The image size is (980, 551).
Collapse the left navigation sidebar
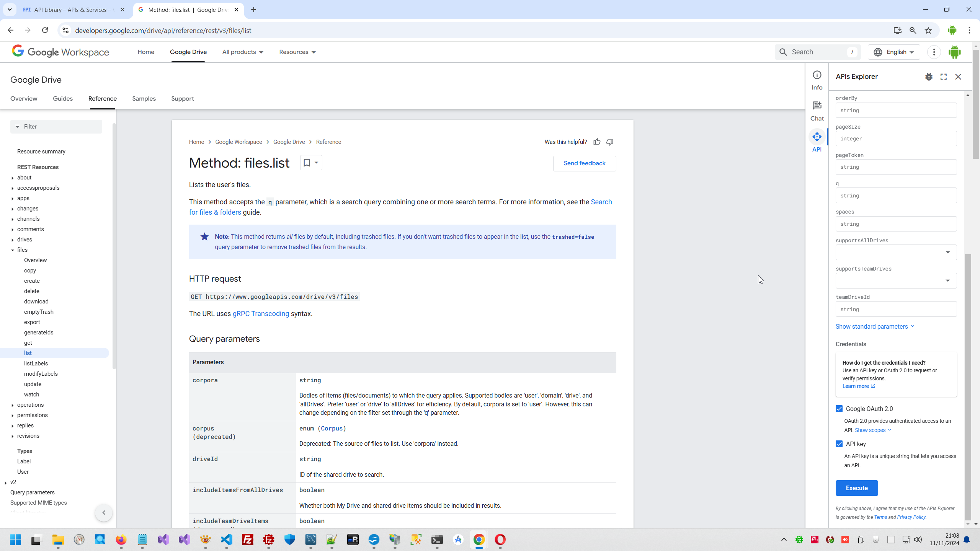pyautogui.click(x=104, y=513)
